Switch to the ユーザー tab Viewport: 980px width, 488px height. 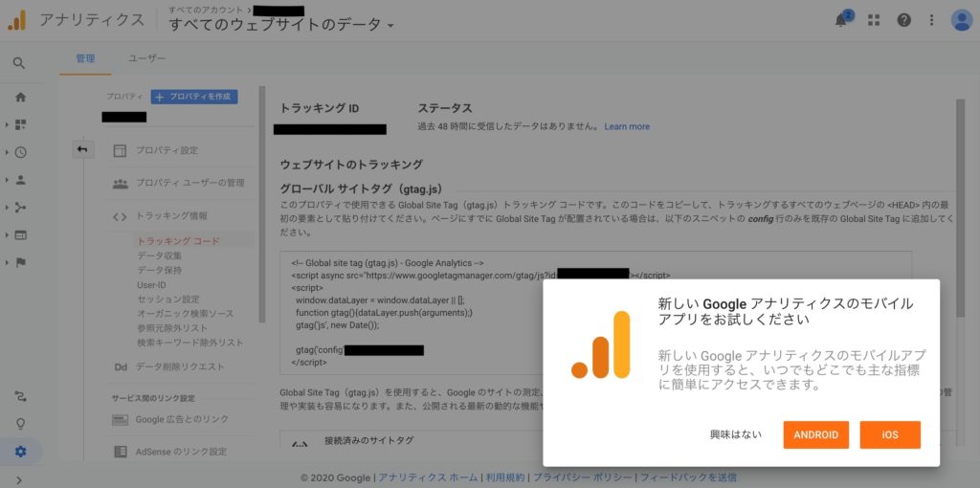click(x=146, y=58)
